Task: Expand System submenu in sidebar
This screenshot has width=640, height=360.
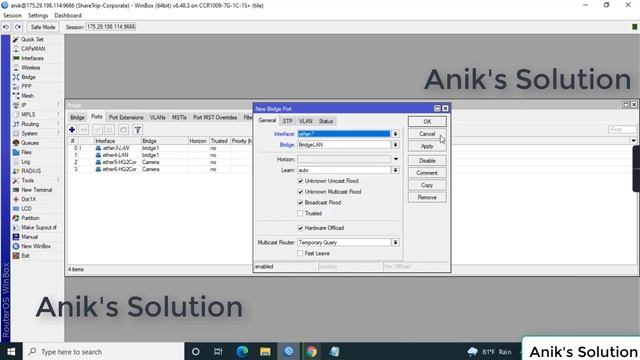Action: click(x=58, y=133)
